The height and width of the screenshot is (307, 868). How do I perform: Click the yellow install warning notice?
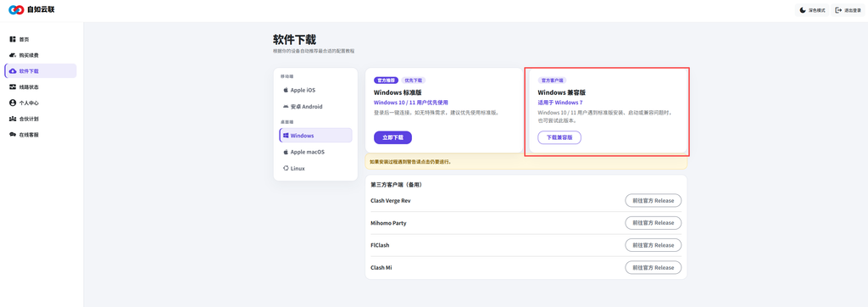pyautogui.click(x=526, y=162)
